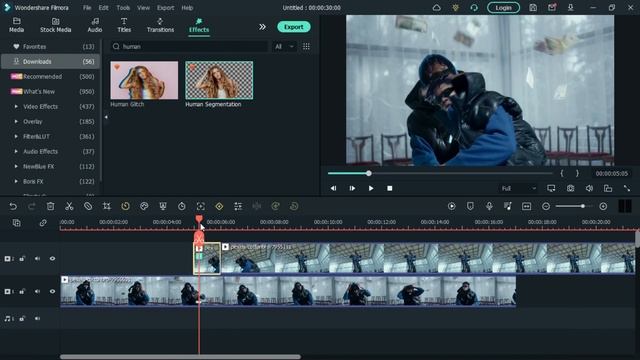Open the Audio Mixer icon
The height and width of the screenshot is (360, 640).
pyautogui.click(x=508, y=207)
